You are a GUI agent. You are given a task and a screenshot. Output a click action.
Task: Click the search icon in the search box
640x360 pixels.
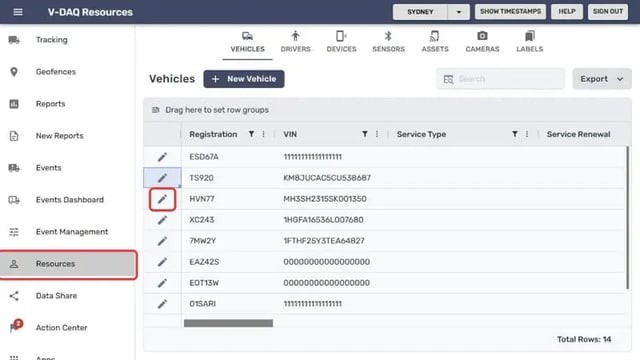[x=448, y=79]
